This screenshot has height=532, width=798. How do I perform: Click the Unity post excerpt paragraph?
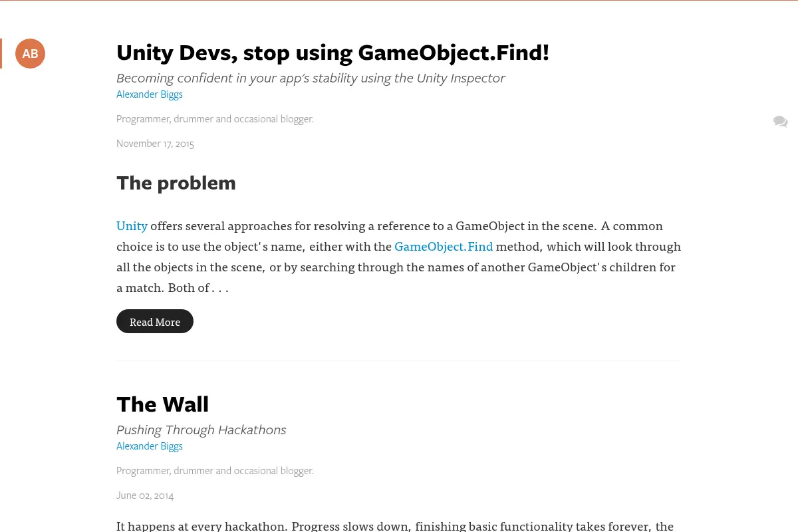399,256
